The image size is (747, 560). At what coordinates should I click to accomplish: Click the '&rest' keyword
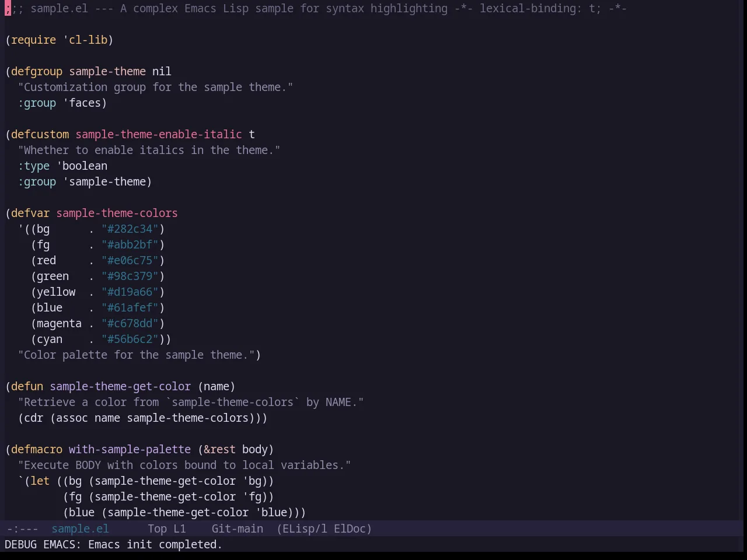(x=219, y=449)
